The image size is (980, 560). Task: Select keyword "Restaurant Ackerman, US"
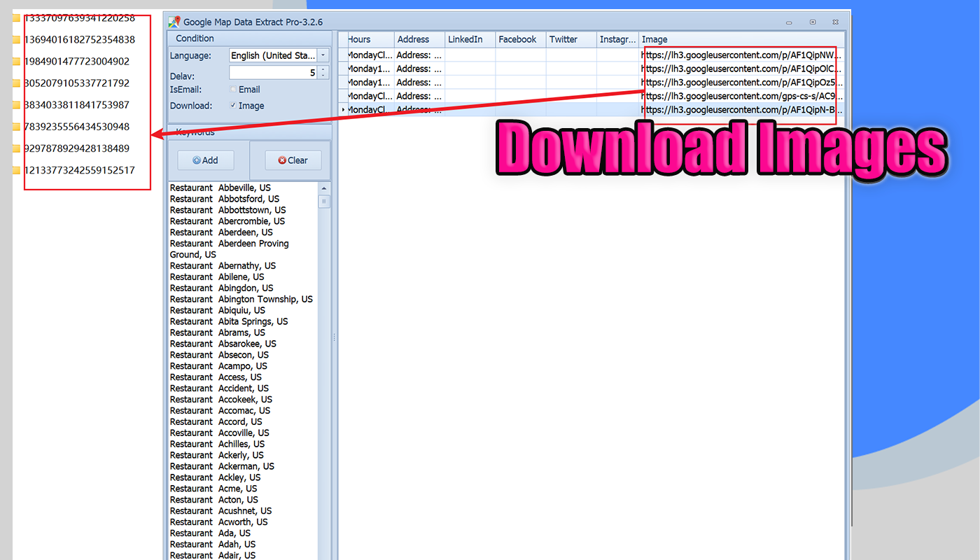pyautogui.click(x=222, y=468)
